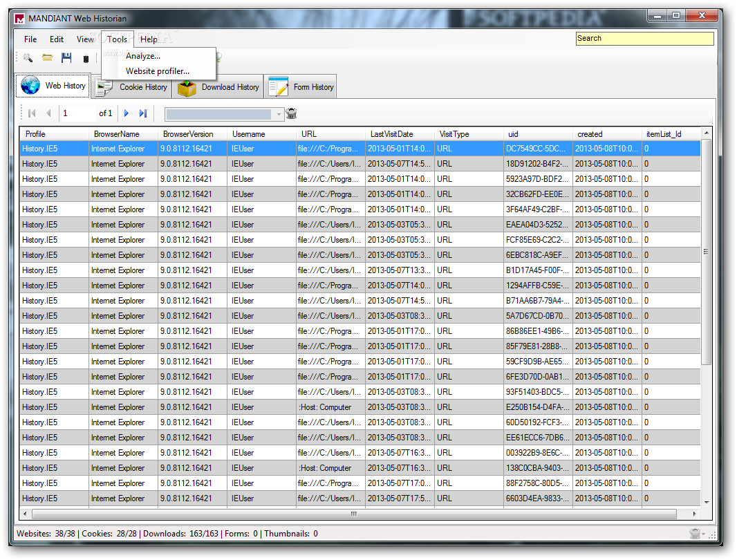
Task: Open the filter combo box dropdown
Action: tap(279, 114)
